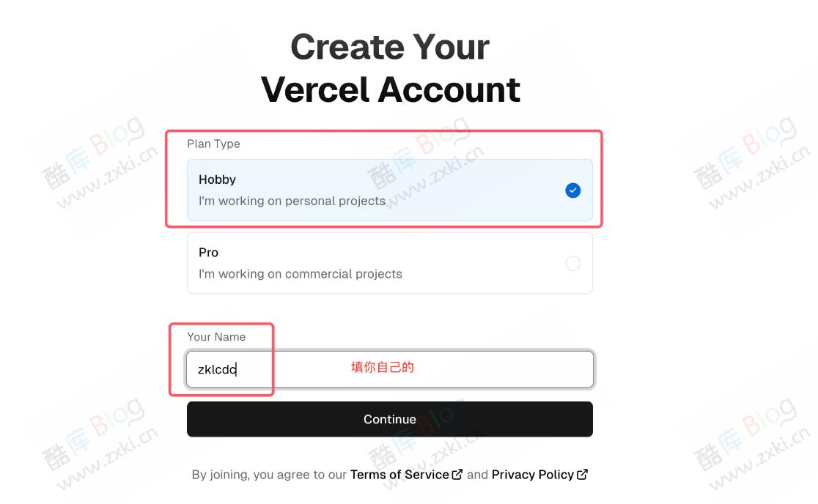Click the external-link icon after Privacy Policy
The height and width of the screenshot is (504, 818).
point(583,474)
